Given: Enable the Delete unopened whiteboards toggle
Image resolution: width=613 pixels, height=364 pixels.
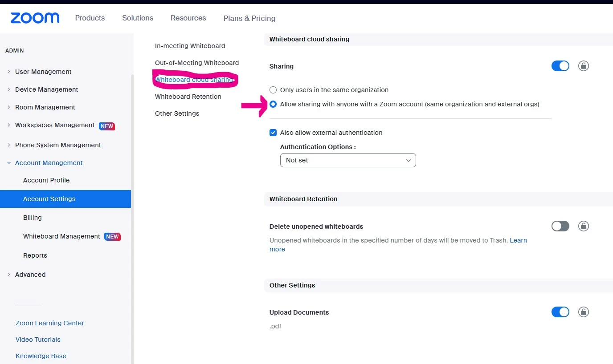Looking at the screenshot, I should pos(560,226).
